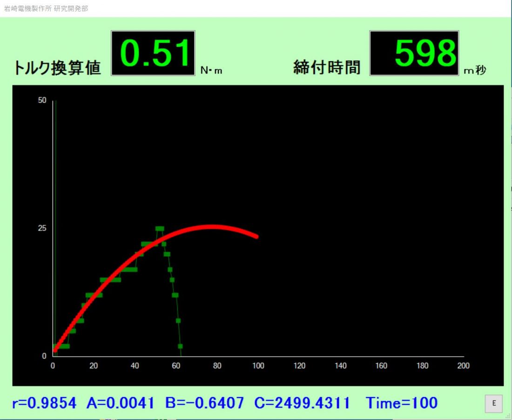Click the A=0.0041 coefficient
Viewport: 512px width, 420px height.
click(120, 403)
